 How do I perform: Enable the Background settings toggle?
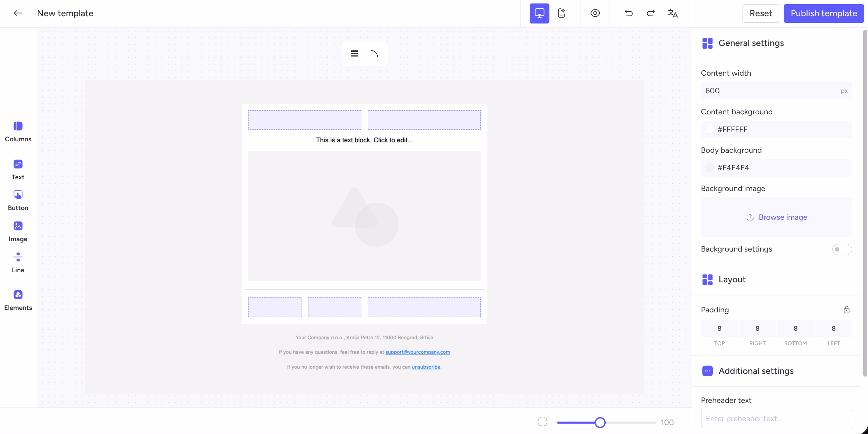842,249
